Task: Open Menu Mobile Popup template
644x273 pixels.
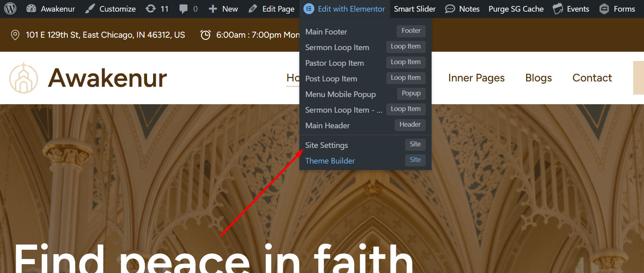Action: (x=340, y=94)
